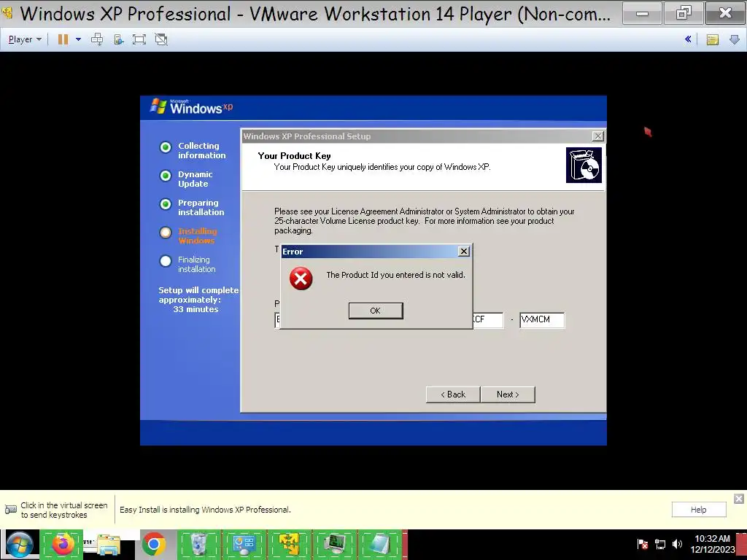Click the Windows XP logo

192,106
